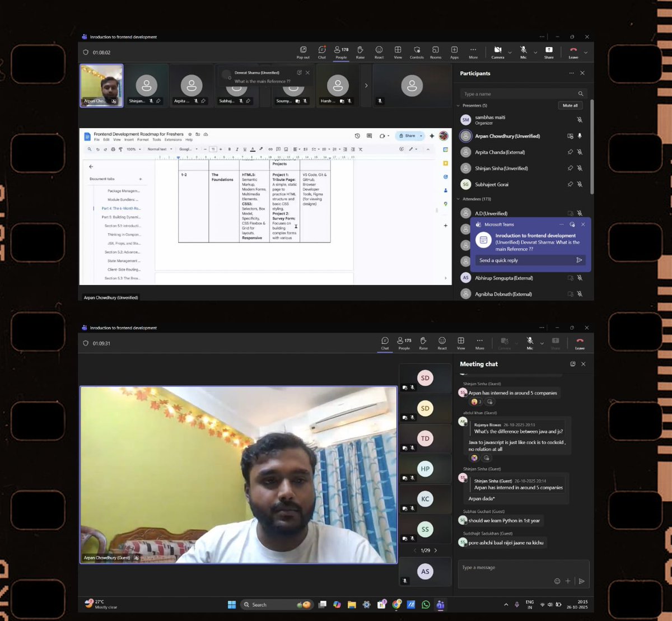Viewport: 672px width, 621px height.
Task: Unpin Shinjan Sinha in participants list
Action: [x=570, y=169]
